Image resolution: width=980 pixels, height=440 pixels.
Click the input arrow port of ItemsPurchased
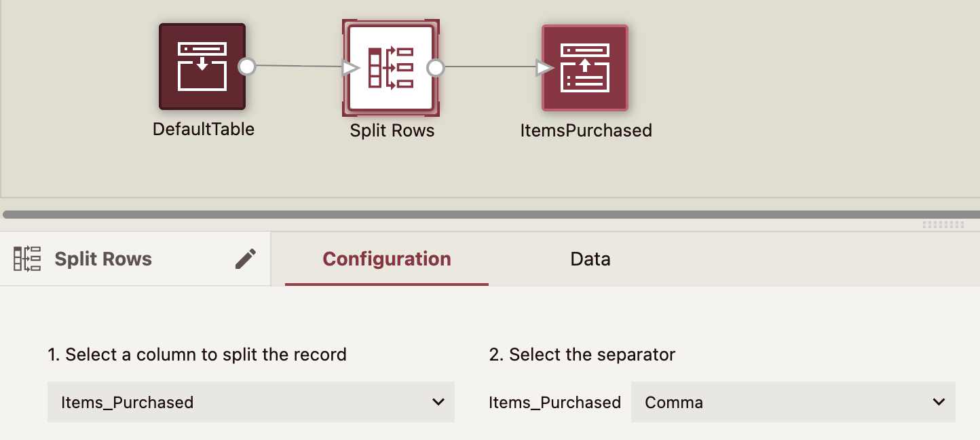tap(544, 67)
